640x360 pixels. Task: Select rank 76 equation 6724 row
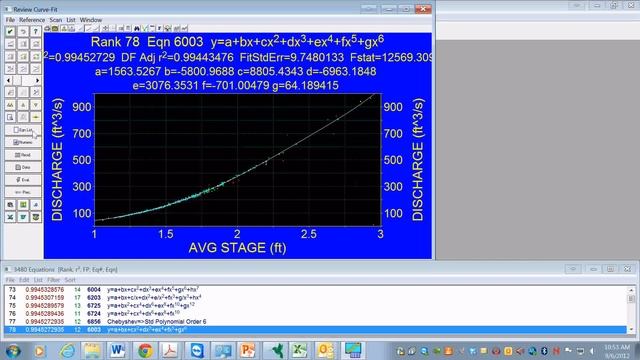[315, 313]
